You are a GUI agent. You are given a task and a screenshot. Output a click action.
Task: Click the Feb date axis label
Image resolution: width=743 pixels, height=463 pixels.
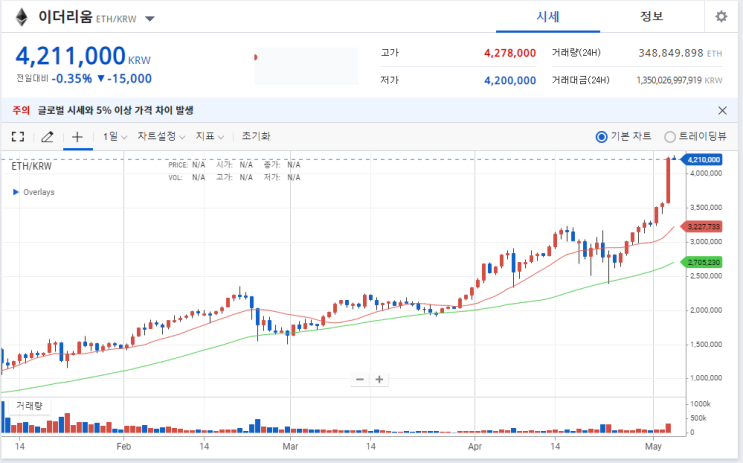click(124, 446)
